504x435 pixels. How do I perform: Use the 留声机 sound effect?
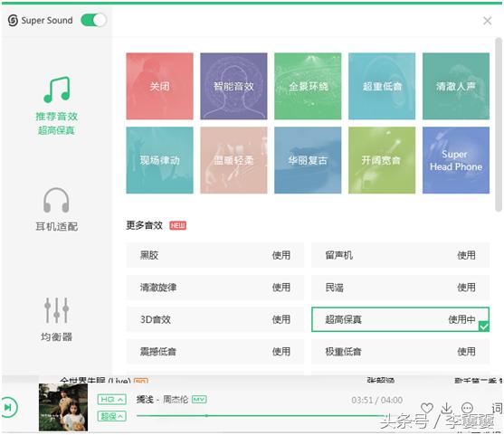(x=466, y=255)
